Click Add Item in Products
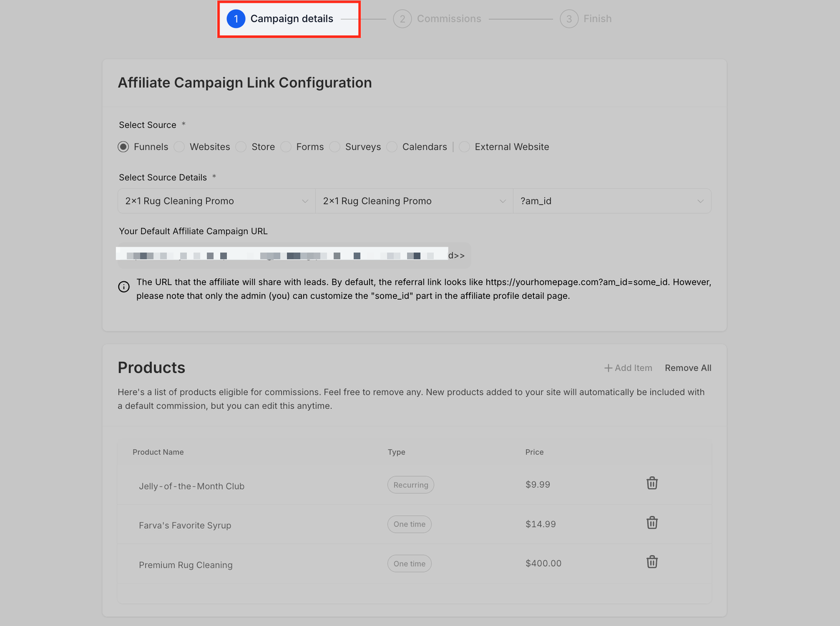This screenshot has width=840, height=626. click(628, 368)
